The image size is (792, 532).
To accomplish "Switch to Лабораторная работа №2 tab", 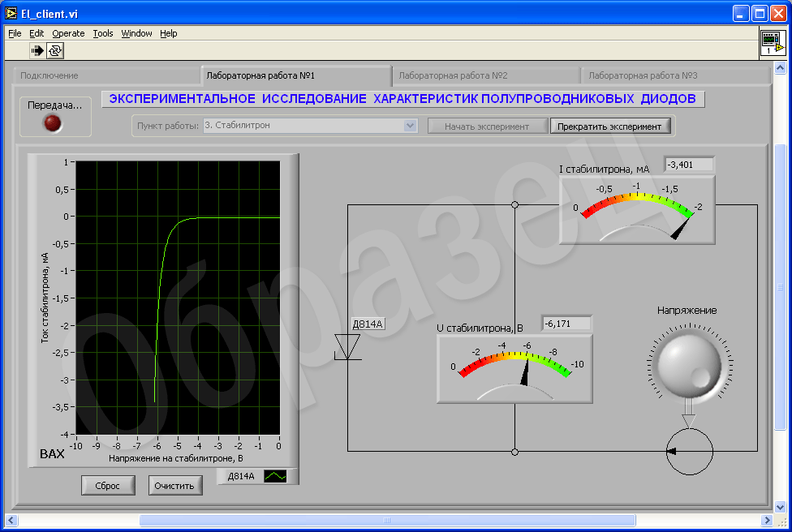I will pyautogui.click(x=486, y=75).
